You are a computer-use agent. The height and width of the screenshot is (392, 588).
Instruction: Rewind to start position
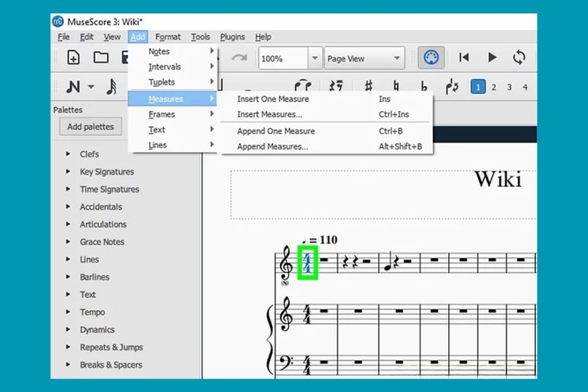[464, 57]
